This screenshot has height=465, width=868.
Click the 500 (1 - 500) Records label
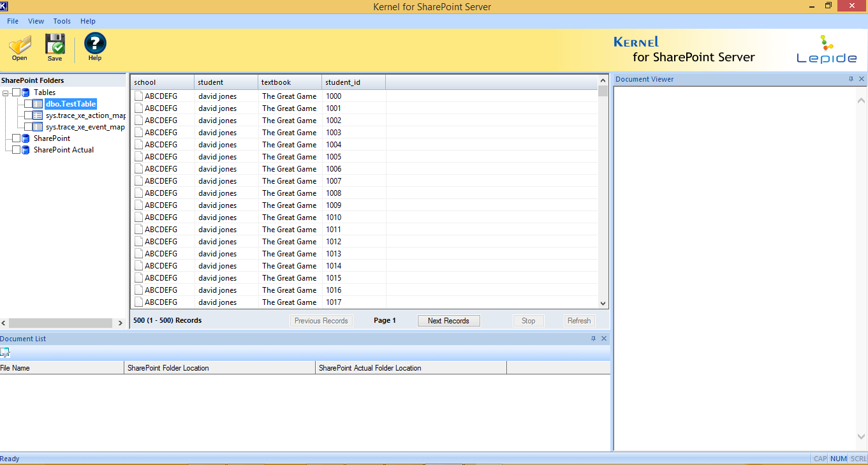(168, 321)
